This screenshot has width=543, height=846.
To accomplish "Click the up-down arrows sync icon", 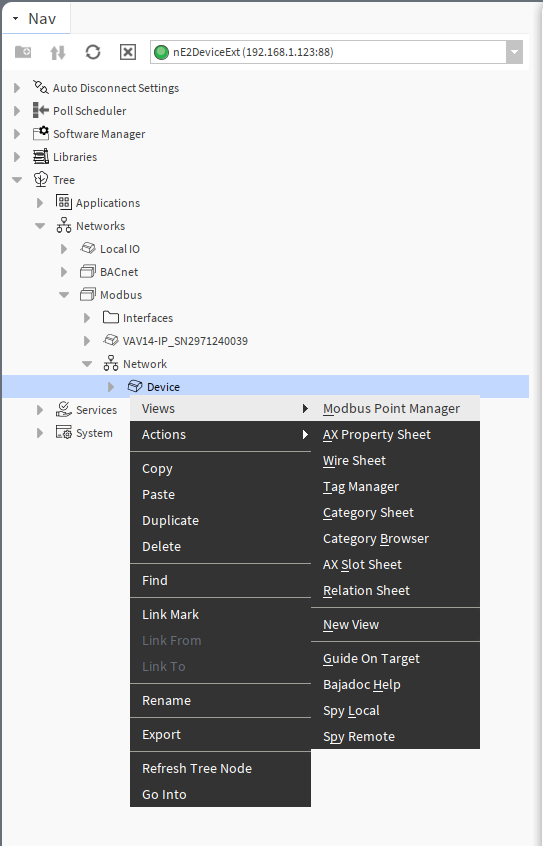I will pyautogui.click(x=58, y=52).
